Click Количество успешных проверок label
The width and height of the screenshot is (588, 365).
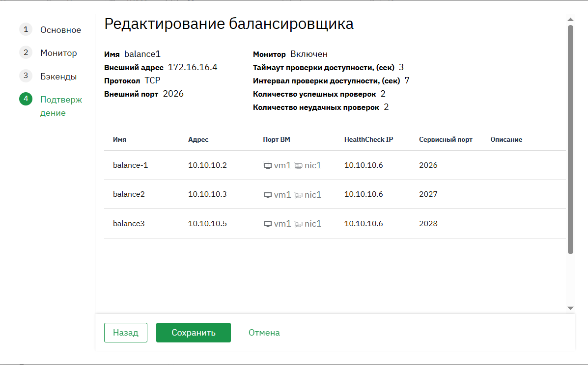click(x=314, y=94)
